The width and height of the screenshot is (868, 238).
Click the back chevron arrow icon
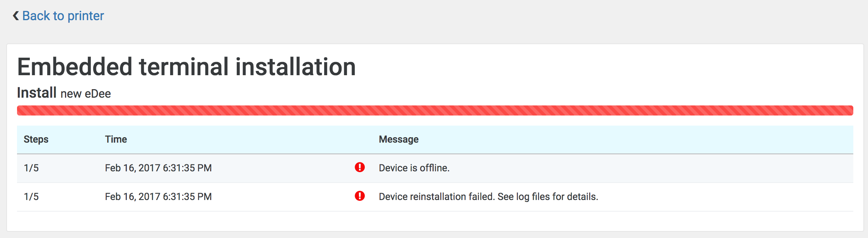pyautogui.click(x=15, y=16)
